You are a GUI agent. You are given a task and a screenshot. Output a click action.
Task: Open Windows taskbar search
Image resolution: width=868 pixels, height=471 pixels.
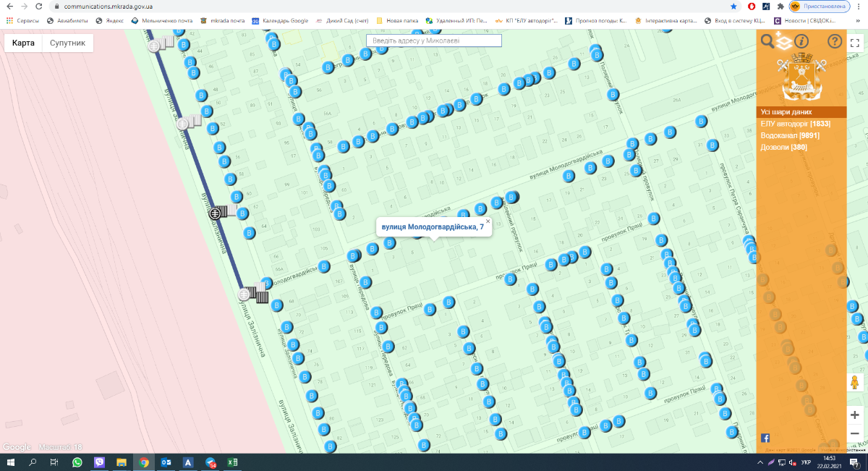tap(33, 462)
